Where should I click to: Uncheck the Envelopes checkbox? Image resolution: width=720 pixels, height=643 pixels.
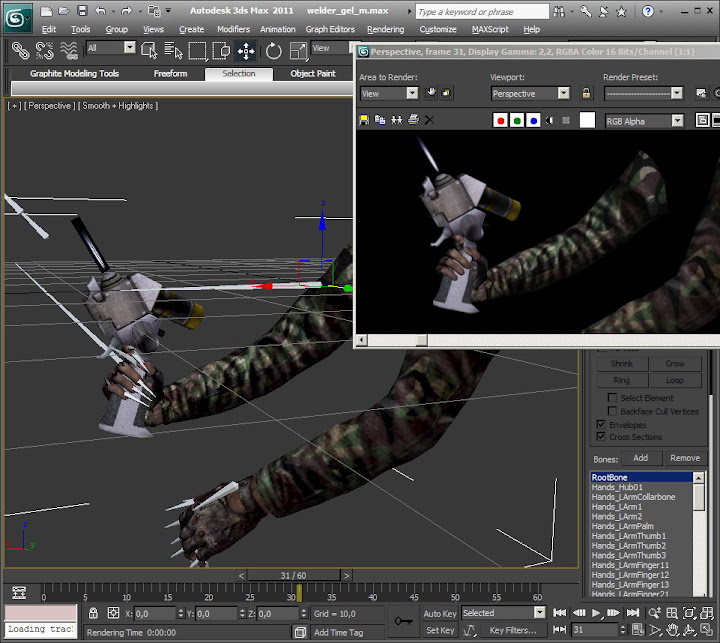pyautogui.click(x=601, y=424)
